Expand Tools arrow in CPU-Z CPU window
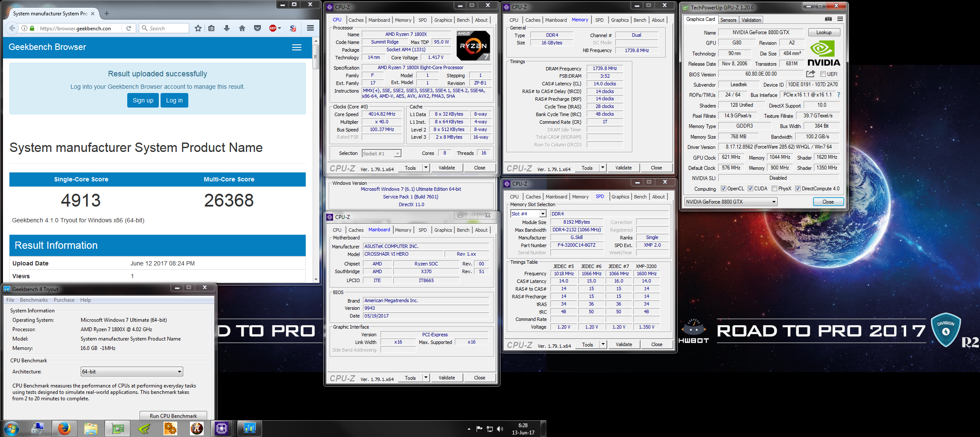 [426, 168]
